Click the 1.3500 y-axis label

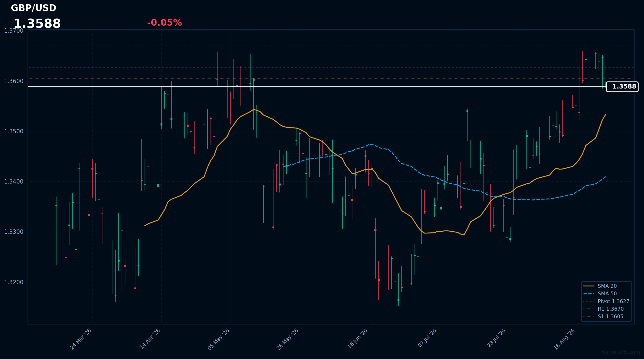14,131
